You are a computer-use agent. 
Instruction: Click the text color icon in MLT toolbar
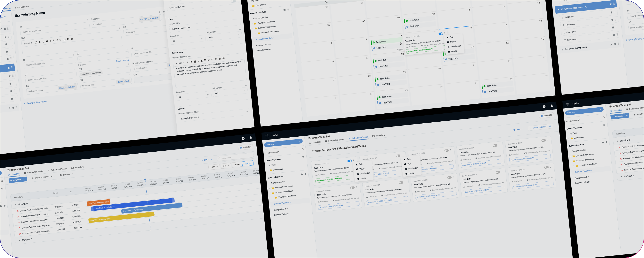pyautogui.click(x=50, y=41)
